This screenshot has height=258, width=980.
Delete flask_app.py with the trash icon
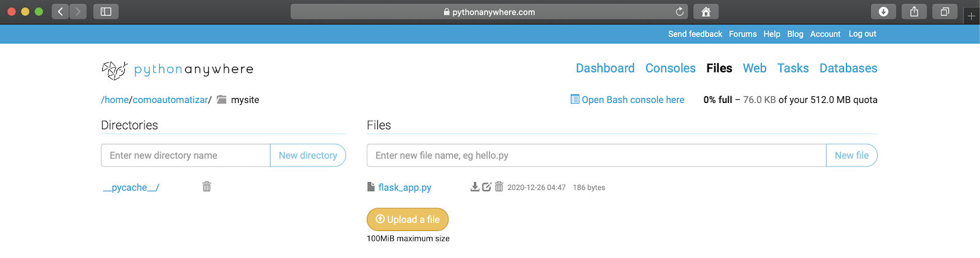(499, 187)
